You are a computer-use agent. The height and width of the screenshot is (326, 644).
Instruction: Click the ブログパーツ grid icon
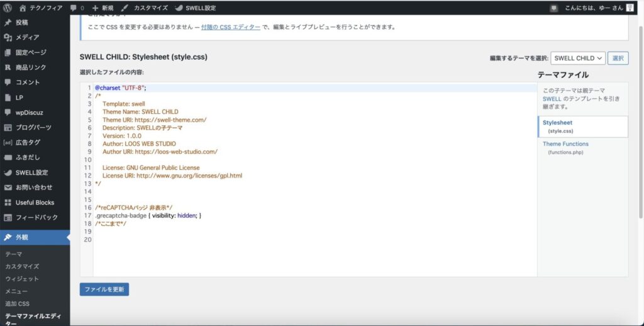(8, 127)
